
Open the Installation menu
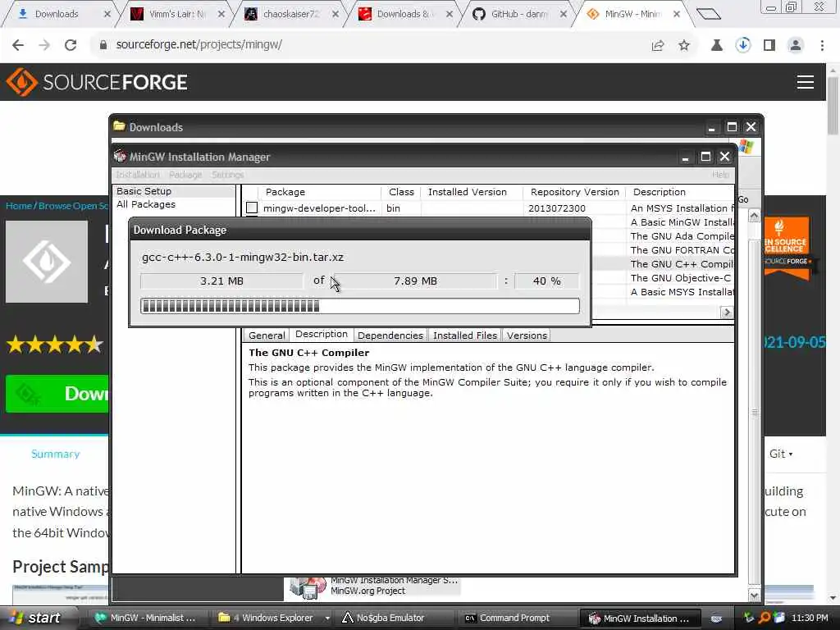[x=138, y=175]
